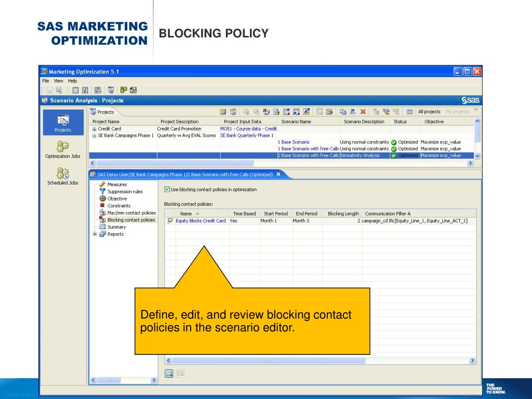Click the first new-project icon in Projects toolbar
The height and width of the screenshot is (399, 532).
tap(223, 112)
